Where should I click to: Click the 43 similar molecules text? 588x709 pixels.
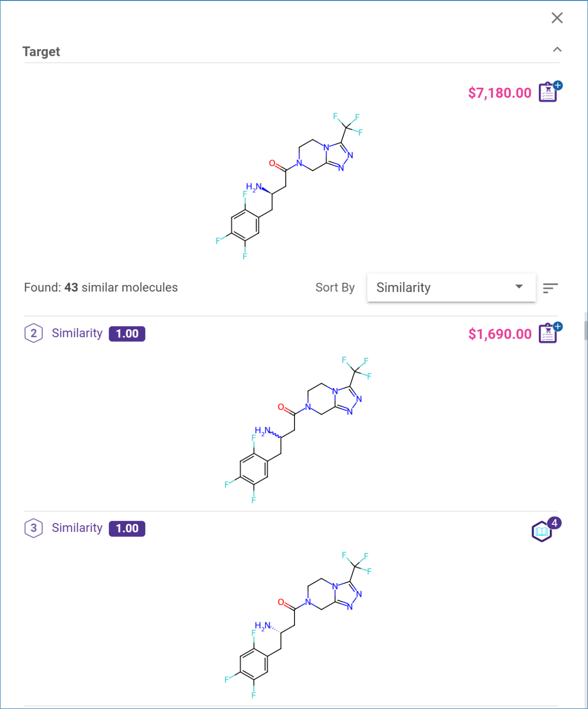(101, 287)
